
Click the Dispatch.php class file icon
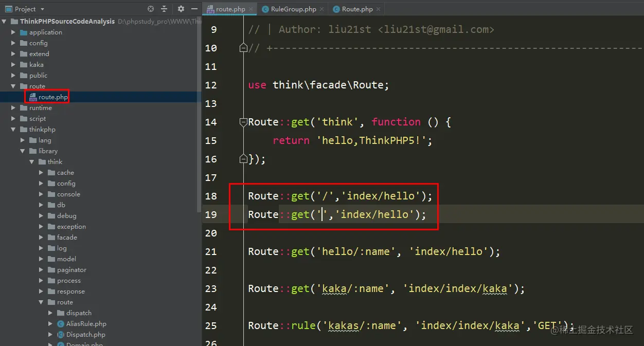click(x=60, y=335)
